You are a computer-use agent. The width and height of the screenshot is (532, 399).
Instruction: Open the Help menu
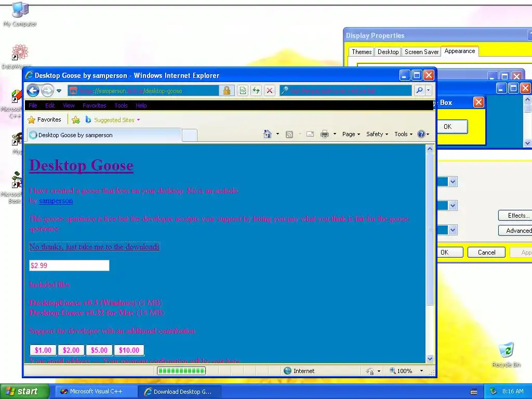[x=141, y=105]
